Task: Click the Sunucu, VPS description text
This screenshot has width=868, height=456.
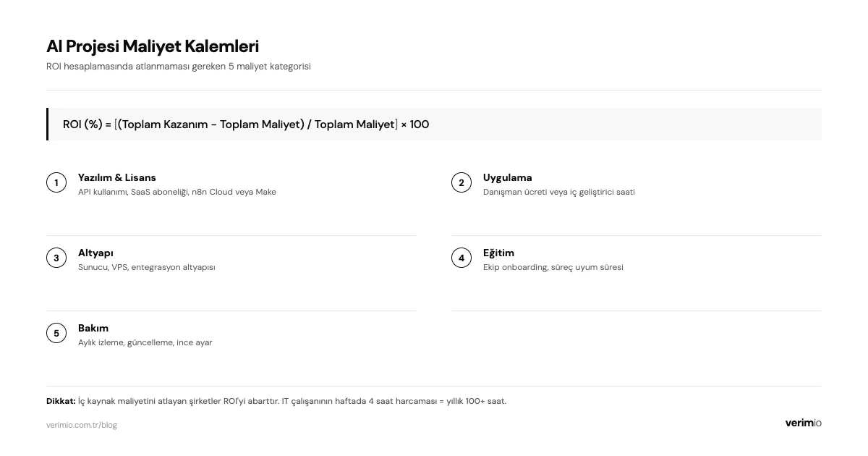Action: pyautogui.click(x=147, y=267)
